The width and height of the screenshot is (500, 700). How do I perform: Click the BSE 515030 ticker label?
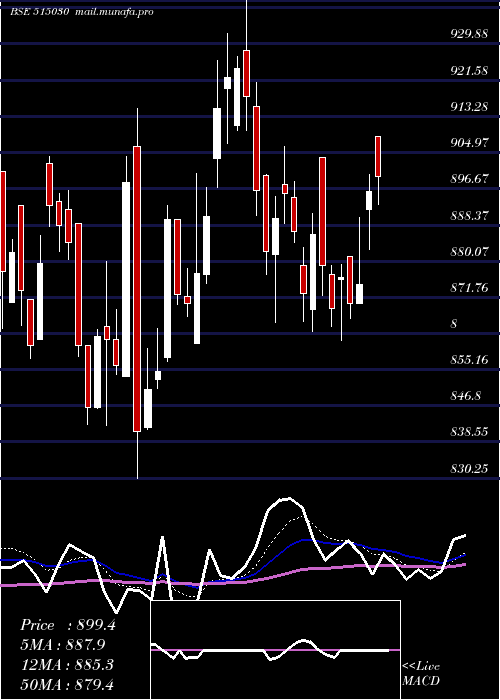pyautogui.click(x=39, y=12)
